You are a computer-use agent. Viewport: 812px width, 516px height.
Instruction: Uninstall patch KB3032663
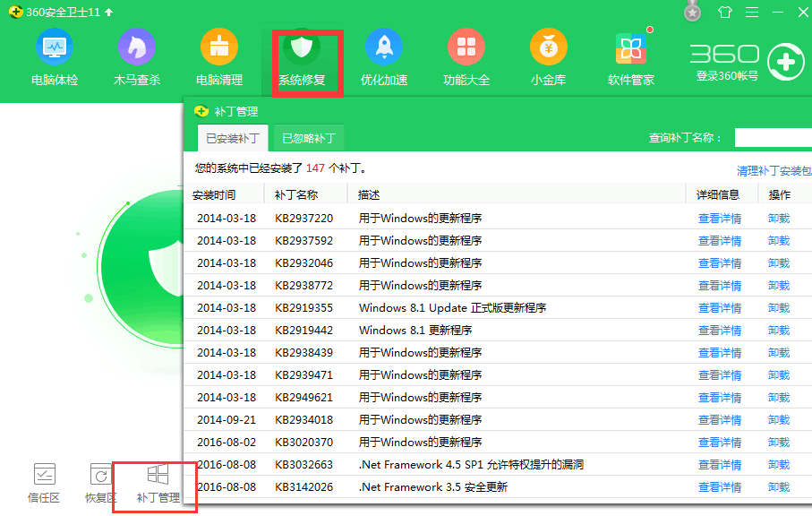779,465
